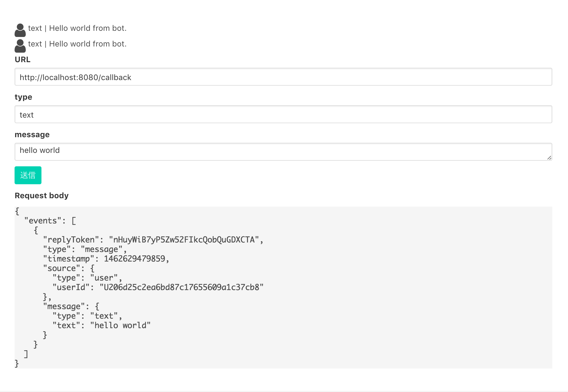
Task: Click the first user avatar icon
Action: pyautogui.click(x=20, y=30)
